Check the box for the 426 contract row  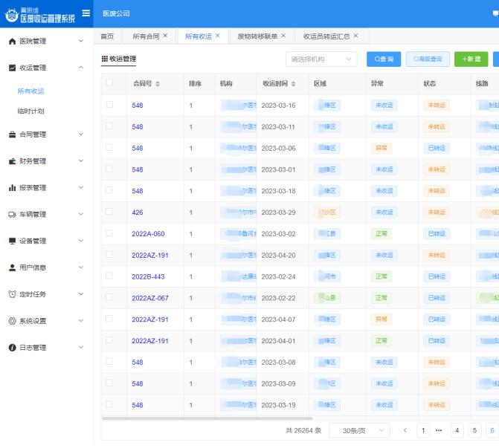click(109, 212)
